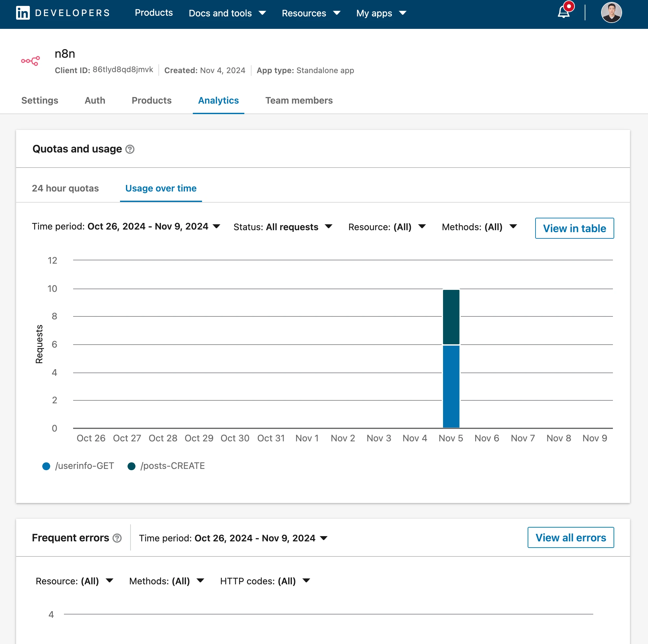Click help icon beside Frequent errors
The image size is (648, 644).
(x=117, y=538)
